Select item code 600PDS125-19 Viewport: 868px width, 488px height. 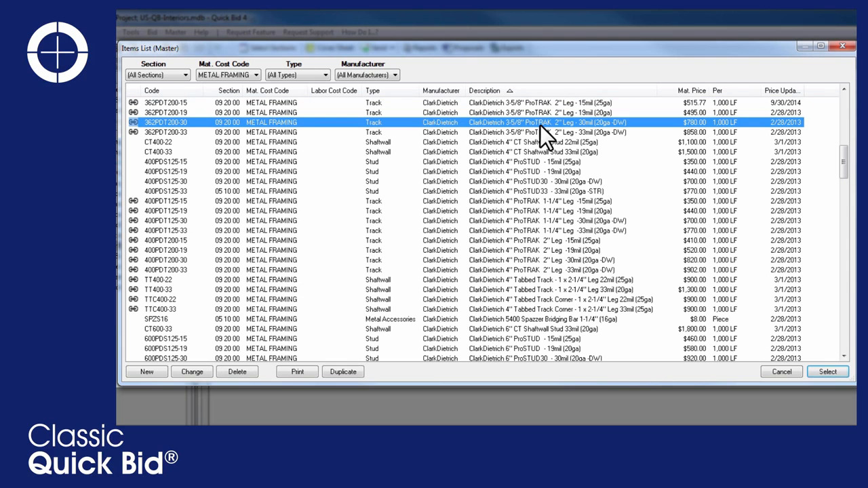[165, 348]
